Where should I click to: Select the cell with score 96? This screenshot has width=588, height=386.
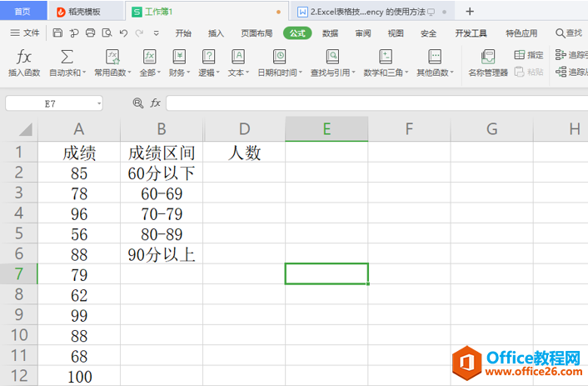pyautogui.click(x=79, y=213)
